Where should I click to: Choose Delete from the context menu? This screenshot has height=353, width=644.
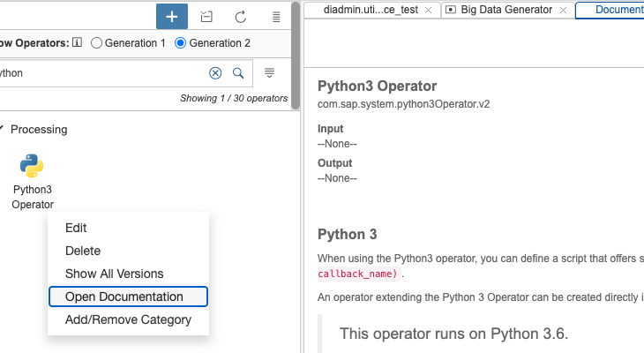coord(83,251)
